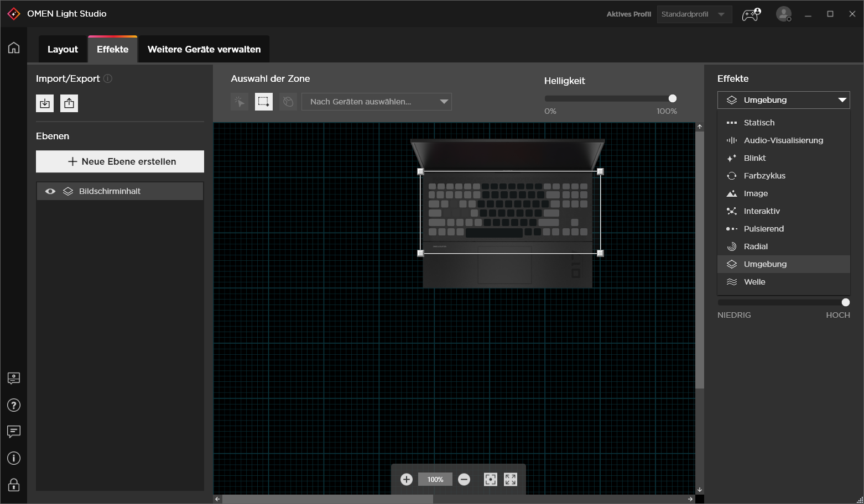Click the zoom out minus icon
Image resolution: width=864 pixels, height=504 pixels.
click(x=464, y=480)
